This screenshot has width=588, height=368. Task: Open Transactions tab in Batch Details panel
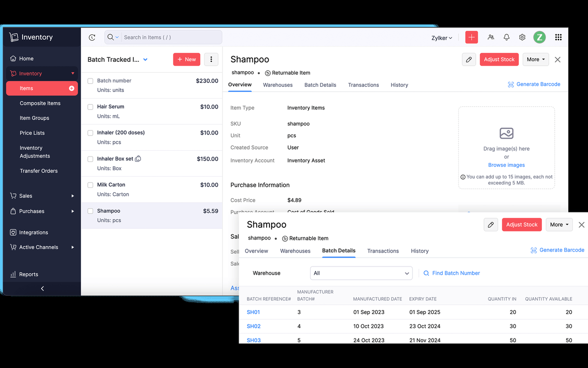[383, 251]
